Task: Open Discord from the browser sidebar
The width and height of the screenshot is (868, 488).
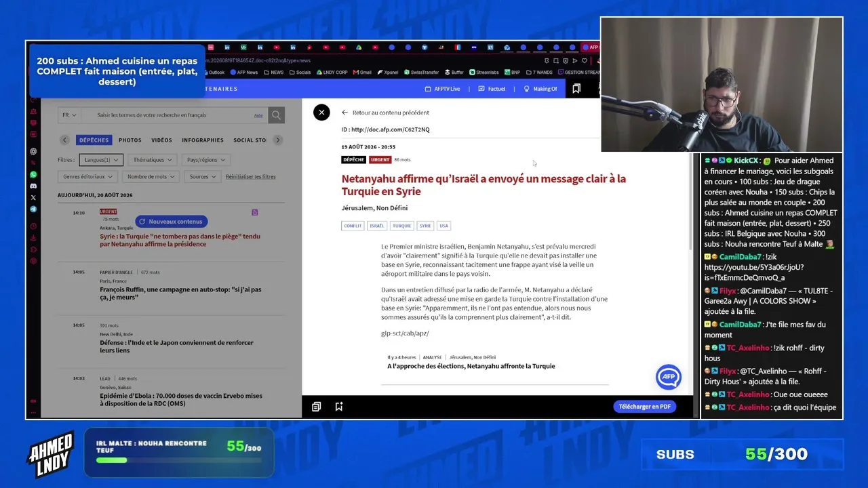Action: pyautogui.click(x=33, y=186)
